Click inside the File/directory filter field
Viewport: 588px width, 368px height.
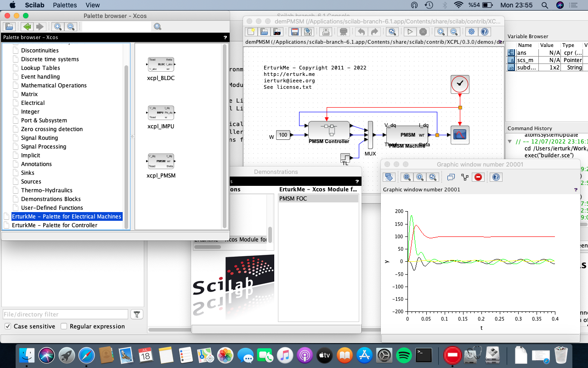point(64,314)
